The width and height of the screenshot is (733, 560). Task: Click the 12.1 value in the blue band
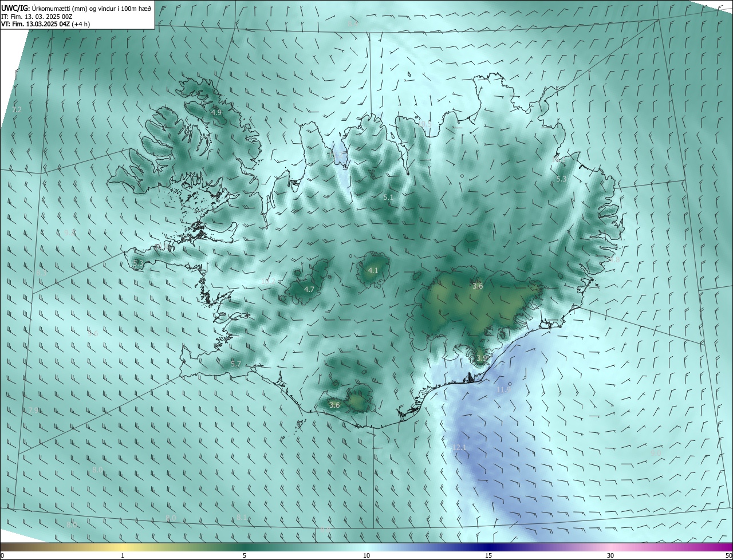click(x=459, y=448)
